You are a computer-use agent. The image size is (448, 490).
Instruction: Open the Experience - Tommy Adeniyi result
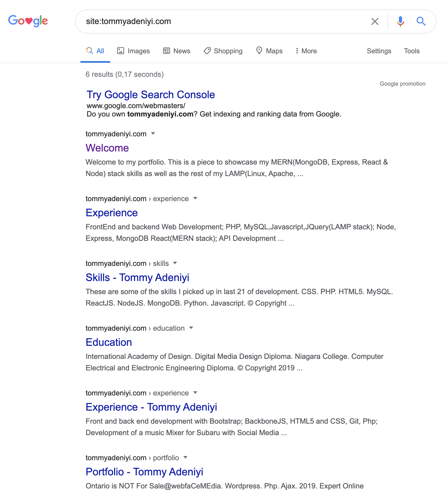(151, 407)
